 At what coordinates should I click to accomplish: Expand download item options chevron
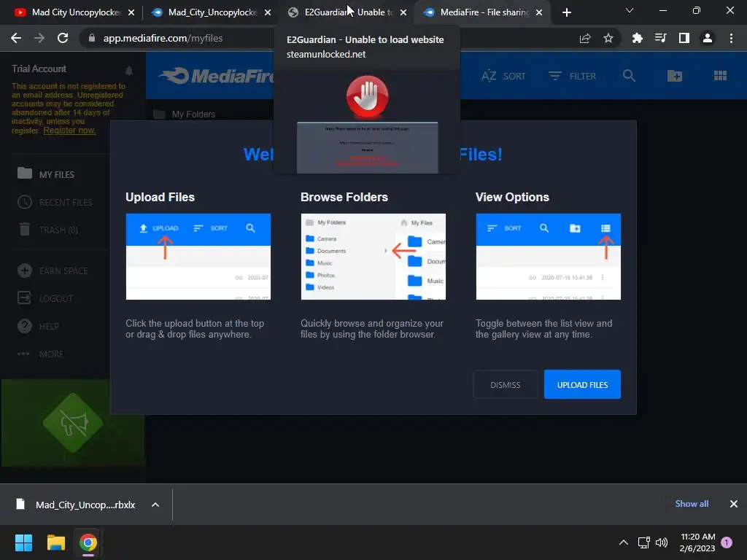tap(155, 505)
